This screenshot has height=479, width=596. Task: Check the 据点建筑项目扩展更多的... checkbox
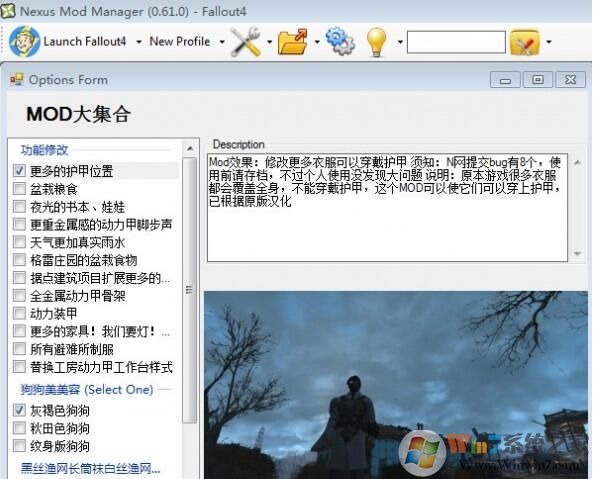coord(19,278)
